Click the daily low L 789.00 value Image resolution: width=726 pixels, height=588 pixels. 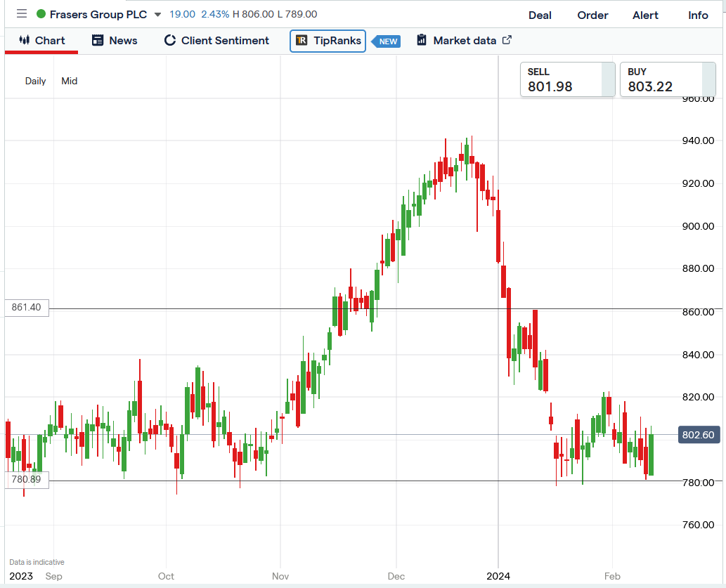[297, 14]
